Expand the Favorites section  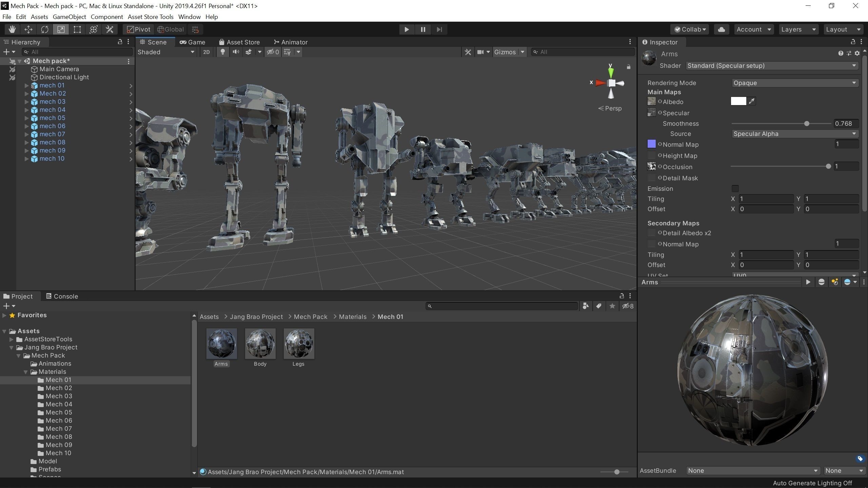[4, 315]
